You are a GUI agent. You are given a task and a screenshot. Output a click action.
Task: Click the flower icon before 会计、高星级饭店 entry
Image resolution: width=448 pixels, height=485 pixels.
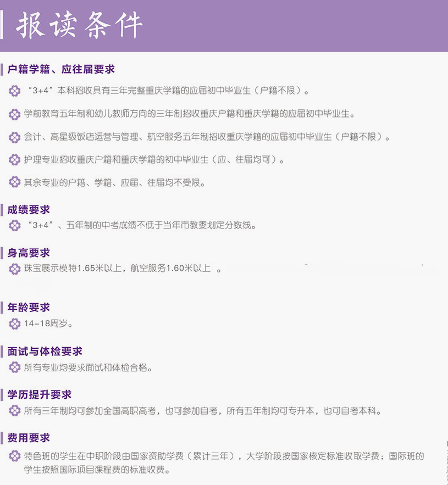tap(14, 137)
